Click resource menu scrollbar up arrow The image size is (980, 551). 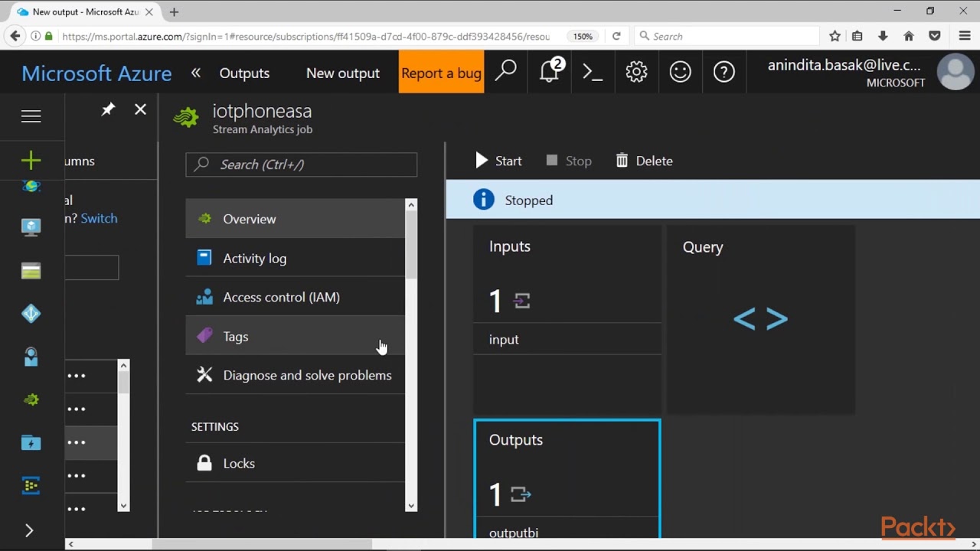[x=411, y=205]
